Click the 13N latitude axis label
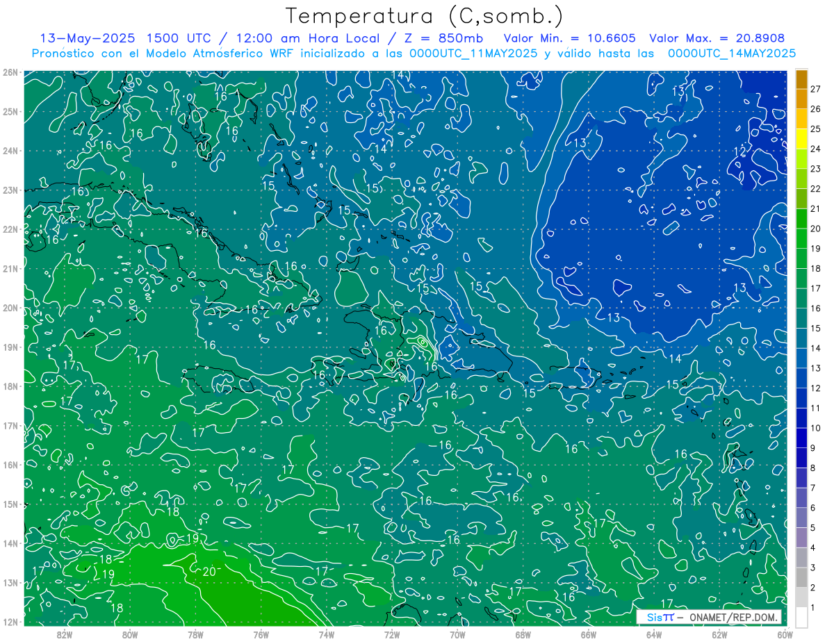The image size is (834, 644). [10, 582]
